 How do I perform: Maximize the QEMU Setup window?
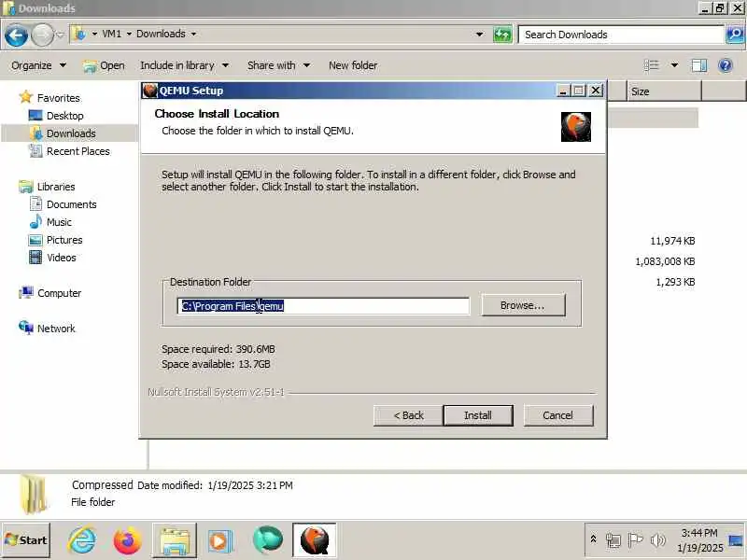click(x=579, y=91)
